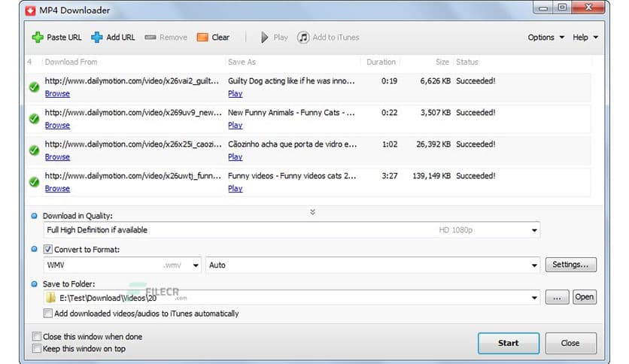
Task: Click green check icon for New Funny Animals row
Action: click(34, 119)
